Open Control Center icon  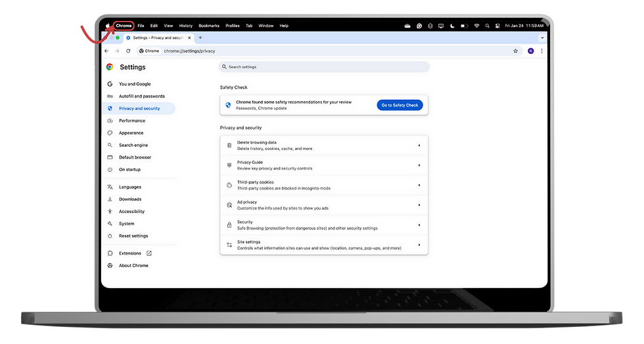497,26
